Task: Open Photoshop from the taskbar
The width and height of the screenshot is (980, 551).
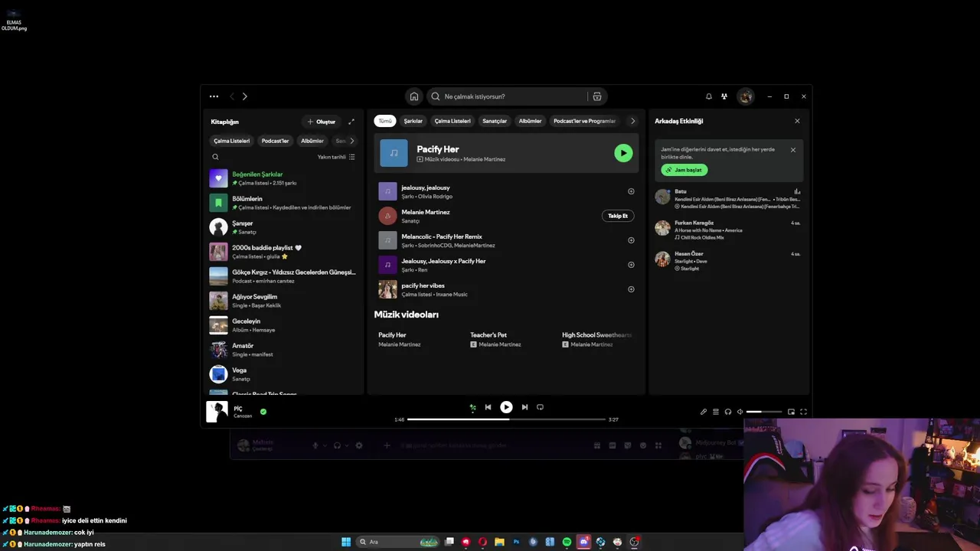Action: pyautogui.click(x=516, y=542)
